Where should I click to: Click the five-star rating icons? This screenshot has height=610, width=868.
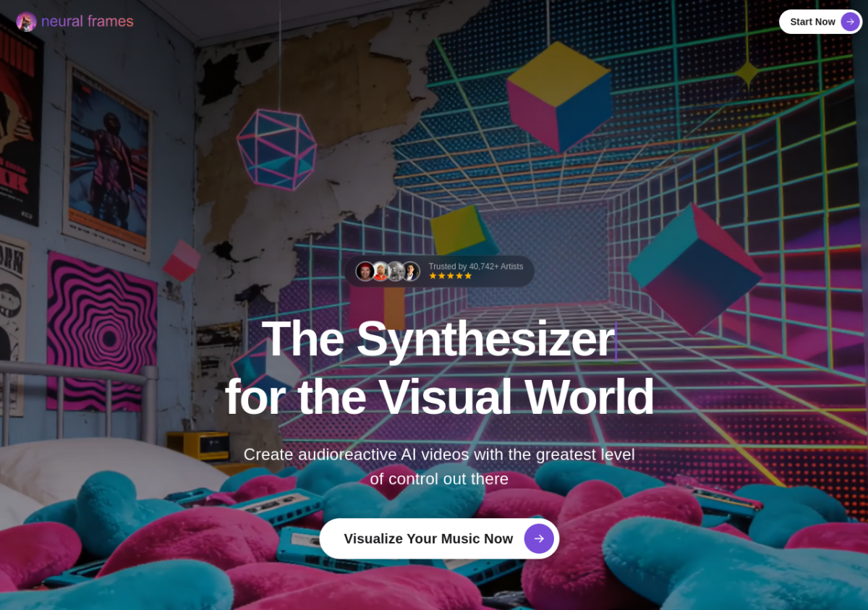point(450,276)
